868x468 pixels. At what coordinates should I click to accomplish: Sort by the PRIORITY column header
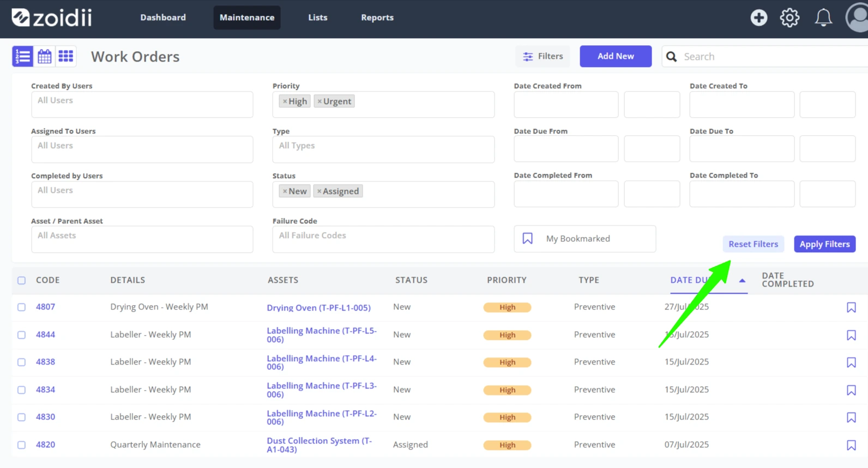[x=507, y=280]
